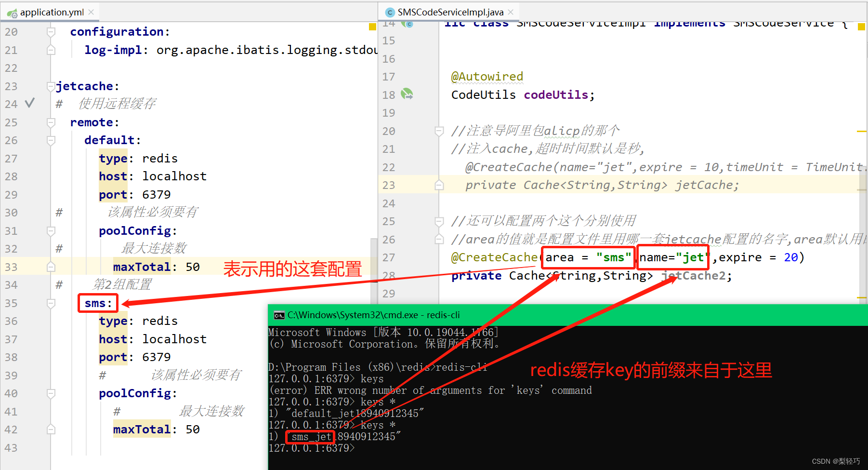Close the SMSCodeServiceImpl.java tab

coord(511,12)
